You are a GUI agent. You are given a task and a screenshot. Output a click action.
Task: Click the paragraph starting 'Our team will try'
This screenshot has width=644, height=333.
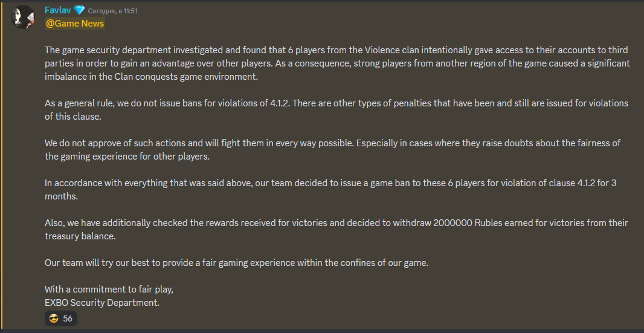[x=237, y=263]
